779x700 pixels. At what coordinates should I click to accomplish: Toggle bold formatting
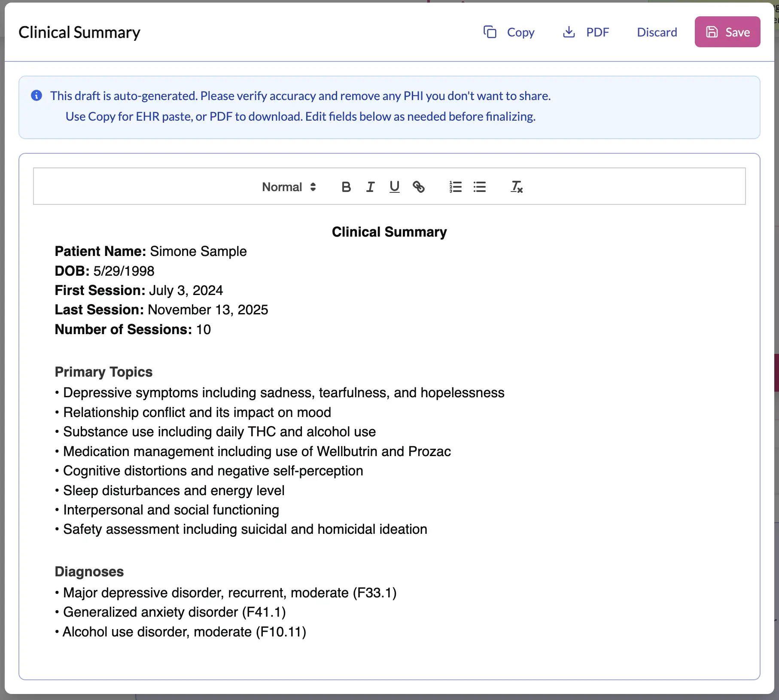click(x=346, y=187)
